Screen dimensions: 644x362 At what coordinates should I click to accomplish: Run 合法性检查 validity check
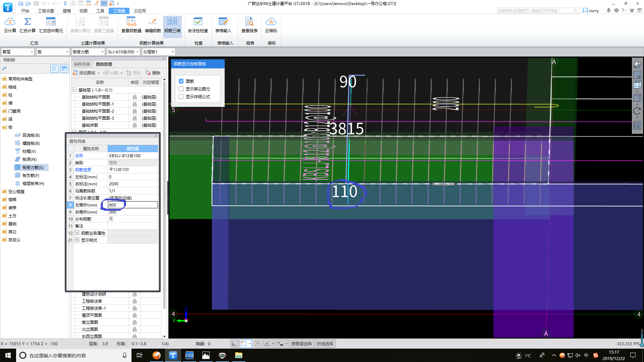tap(198, 25)
